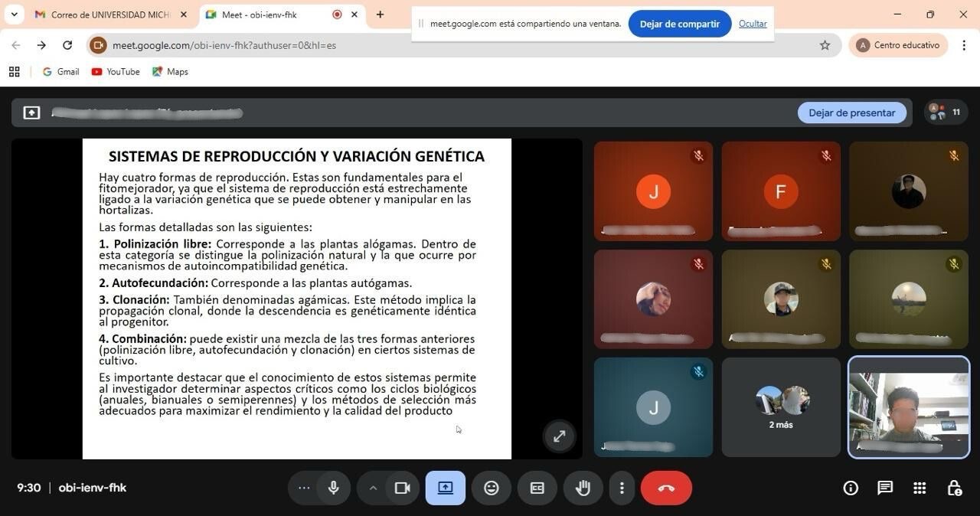Click the Ocultar link in sharing bar

[x=753, y=24]
